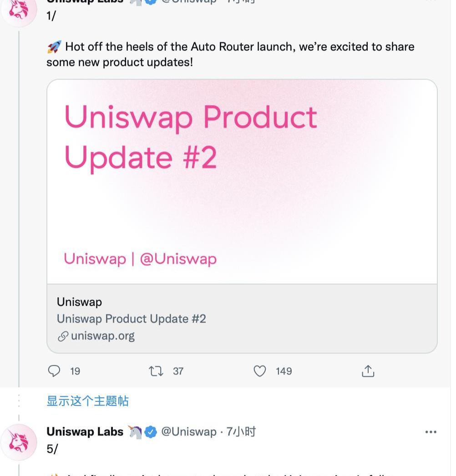Click the chain link icon before uniswap.org
This screenshot has width=456, height=476.
pos(63,336)
